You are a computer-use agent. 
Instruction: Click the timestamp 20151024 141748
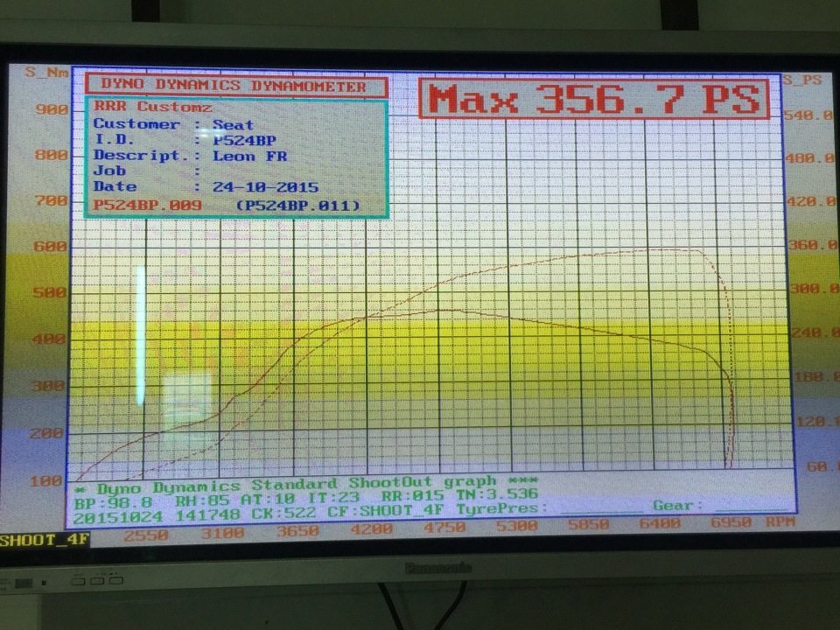click(157, 517)
